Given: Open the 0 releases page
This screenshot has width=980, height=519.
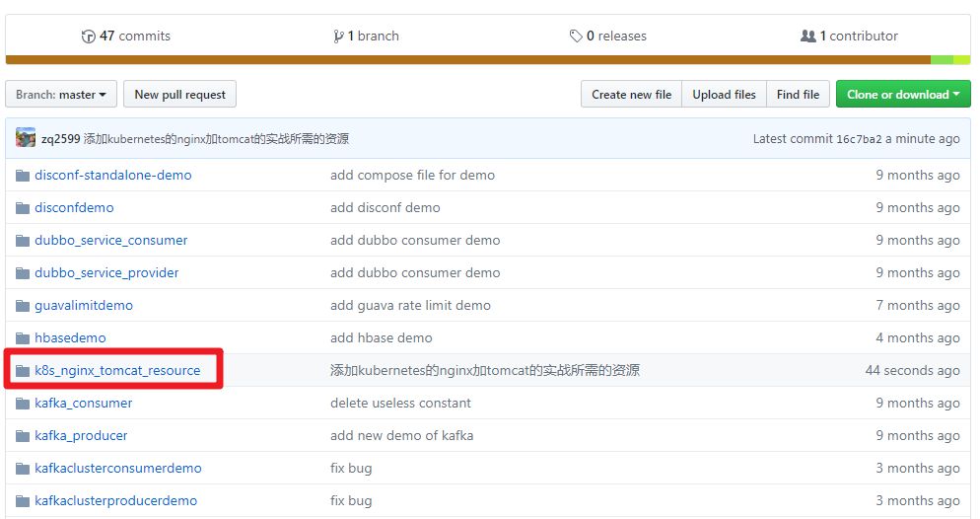Looking at the screenshot, I should tap(608, 37).
